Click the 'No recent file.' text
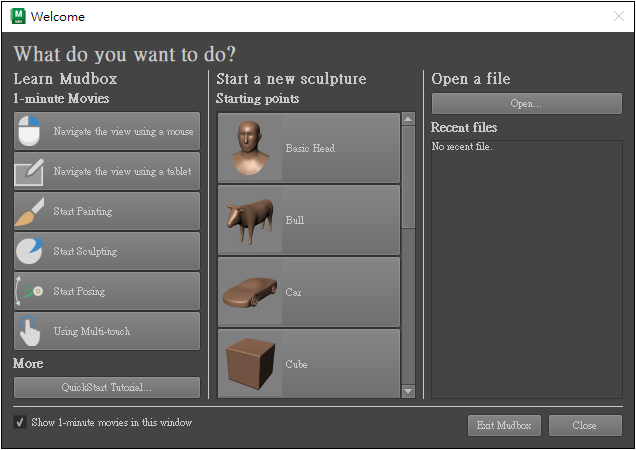The height and width of the screenshot is (450, 636). 462,146
